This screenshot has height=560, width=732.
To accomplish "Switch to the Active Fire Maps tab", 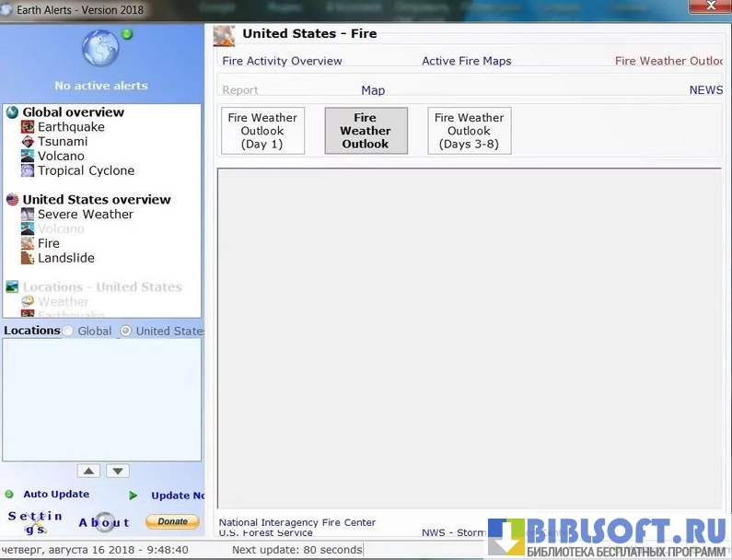I will (466, 62).
